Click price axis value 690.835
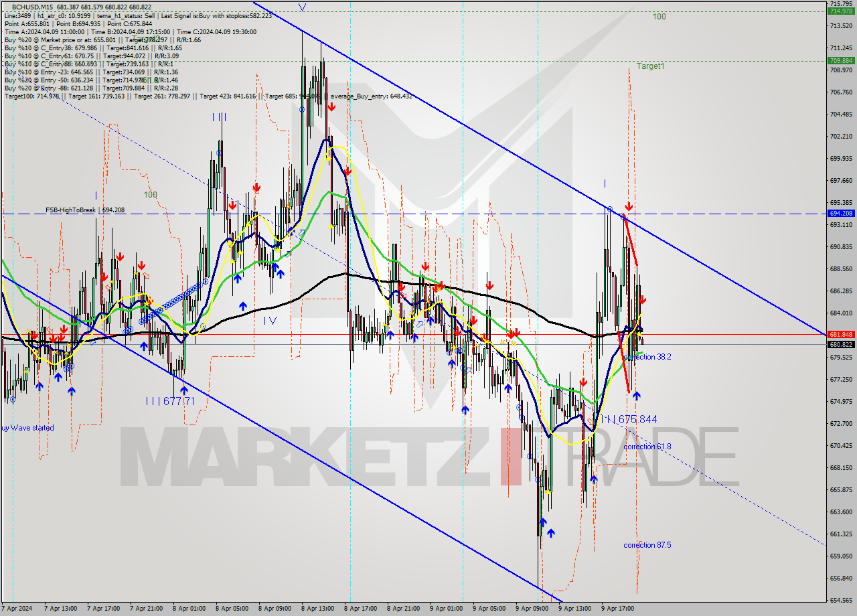857x616 pixels. point(841,246)
